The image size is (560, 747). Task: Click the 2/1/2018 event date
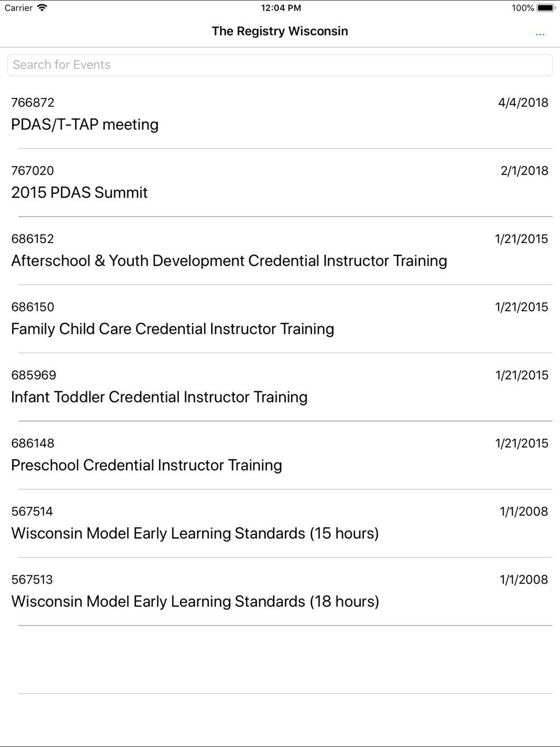[x=524, y=171]
